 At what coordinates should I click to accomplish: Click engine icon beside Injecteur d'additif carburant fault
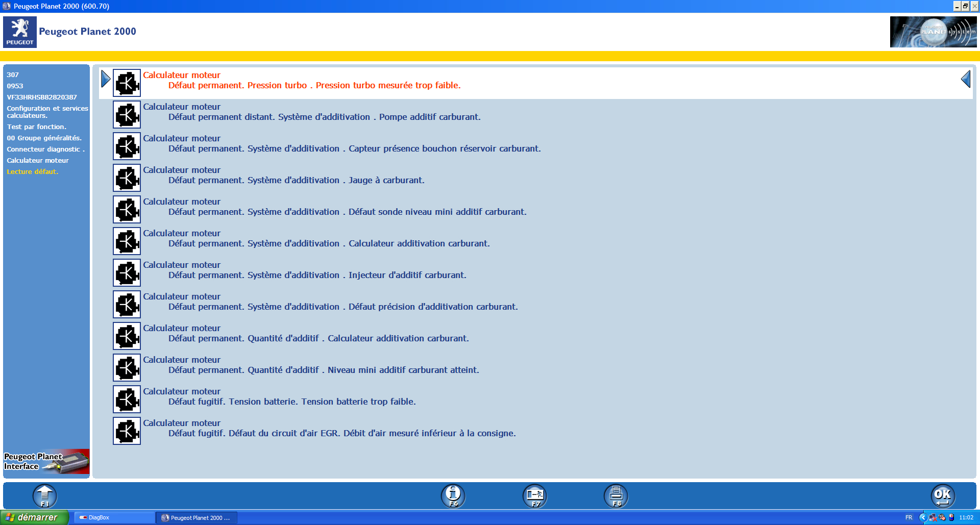pos(127,272)
